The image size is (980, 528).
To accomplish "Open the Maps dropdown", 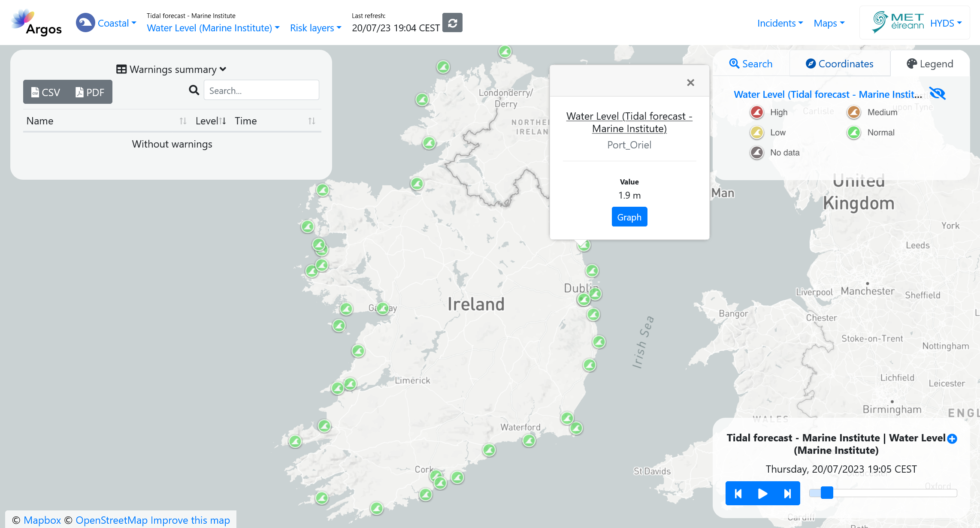I will [829, 23].
